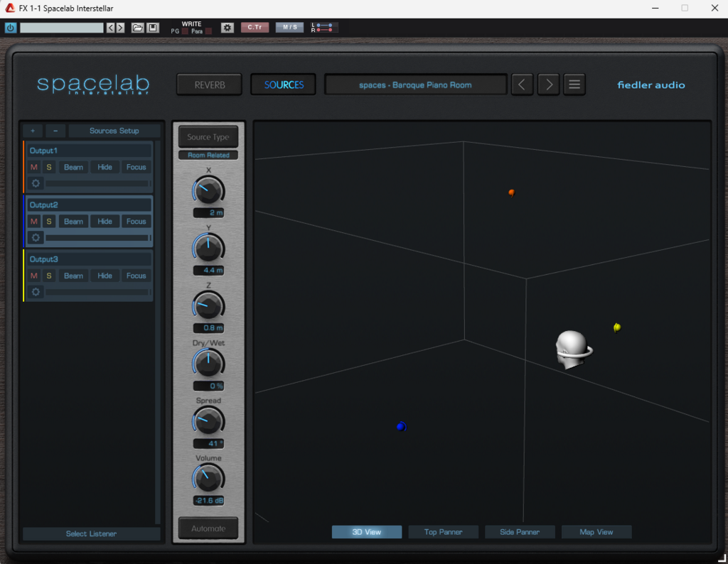Screen dimensions: 728x564
Task: Switch to Side Panner view
Action: 520,532
